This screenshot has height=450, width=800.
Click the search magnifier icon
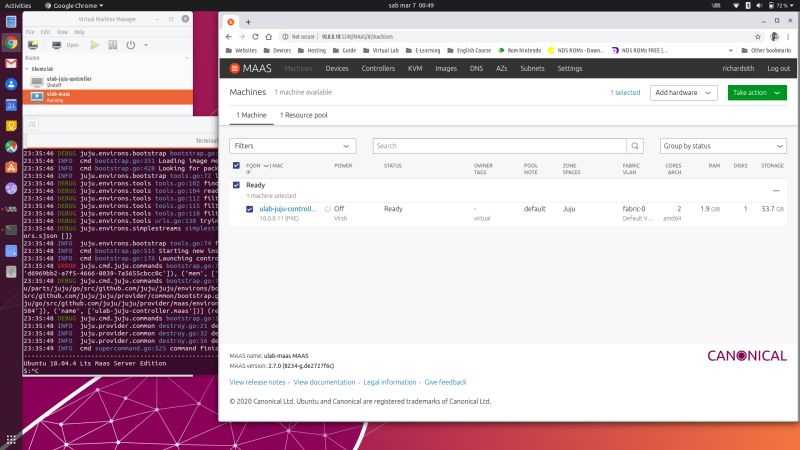(635, 146)
